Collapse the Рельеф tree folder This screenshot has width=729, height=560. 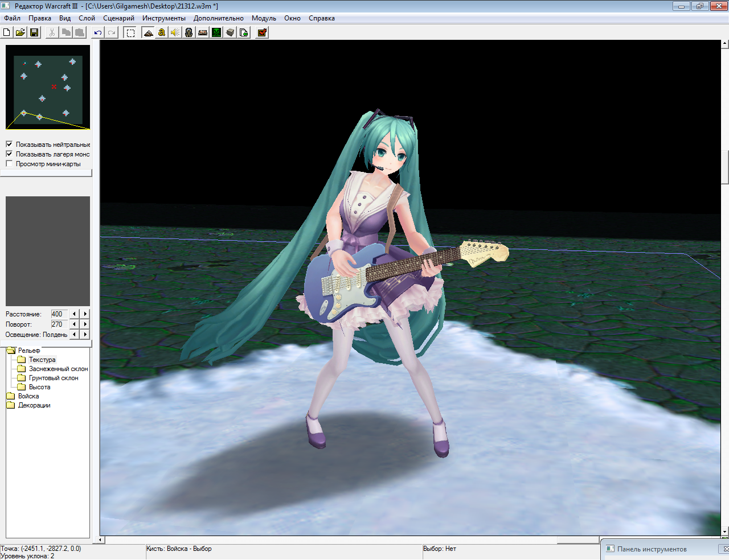click(x=11, y=351)
